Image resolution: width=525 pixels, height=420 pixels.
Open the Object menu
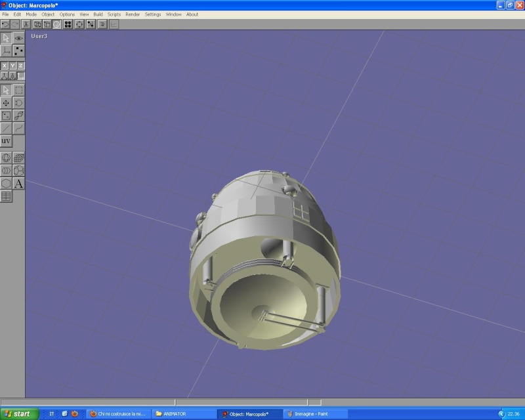(48, 14)
